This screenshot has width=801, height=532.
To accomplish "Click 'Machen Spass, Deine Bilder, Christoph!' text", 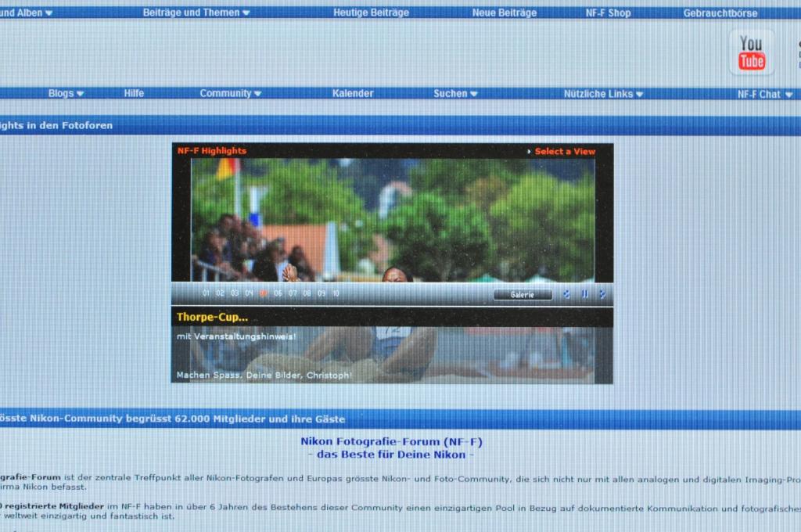I will [x=264, y=375].
